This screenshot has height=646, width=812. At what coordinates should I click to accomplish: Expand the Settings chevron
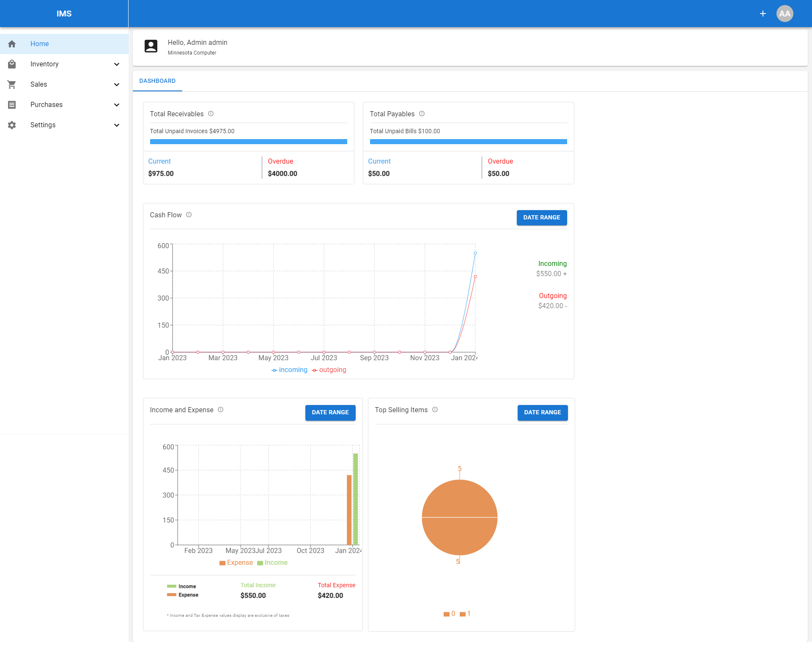click(117, 125)
